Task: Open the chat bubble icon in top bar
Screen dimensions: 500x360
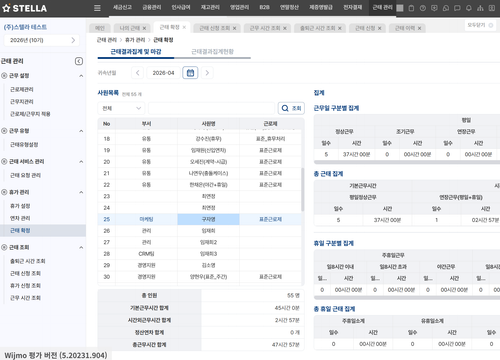Action: pyautogui.click(x=457, y=8)
